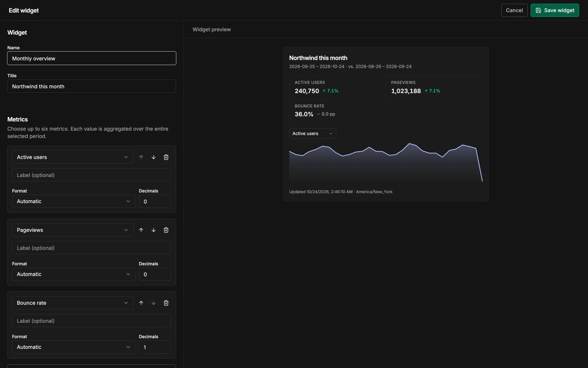The width and height of the screenshot is (588, 368).
Task: Click the Updated timestamp text
Action: point(341,192)
